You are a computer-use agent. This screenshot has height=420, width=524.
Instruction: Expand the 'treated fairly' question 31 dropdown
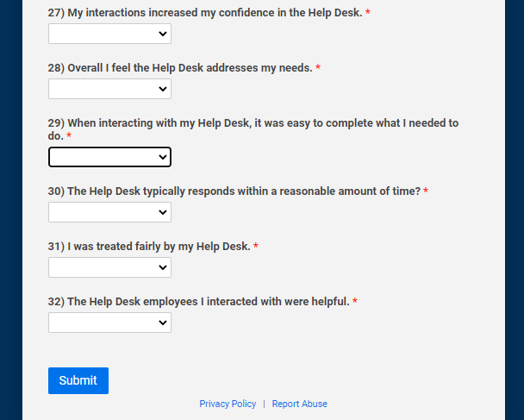(x=109, y=267)
